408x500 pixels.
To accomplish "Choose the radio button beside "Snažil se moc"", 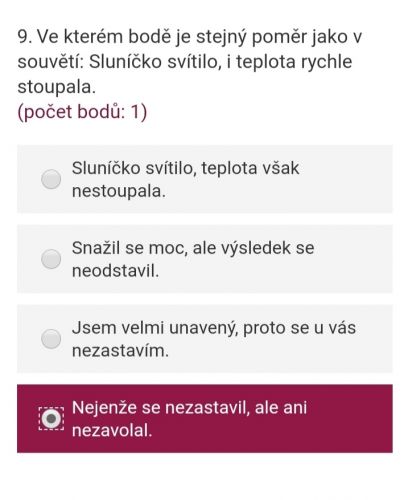I will (x=51, y=259).
